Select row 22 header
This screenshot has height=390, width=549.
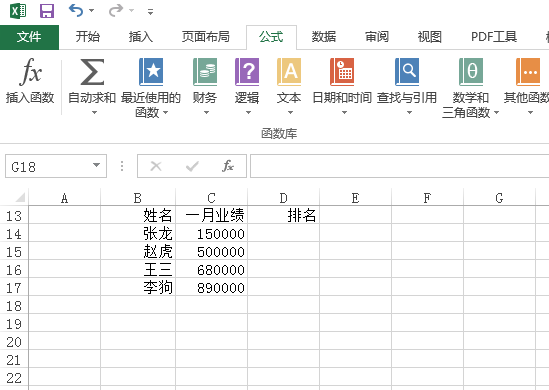click(x=14, y=378)
